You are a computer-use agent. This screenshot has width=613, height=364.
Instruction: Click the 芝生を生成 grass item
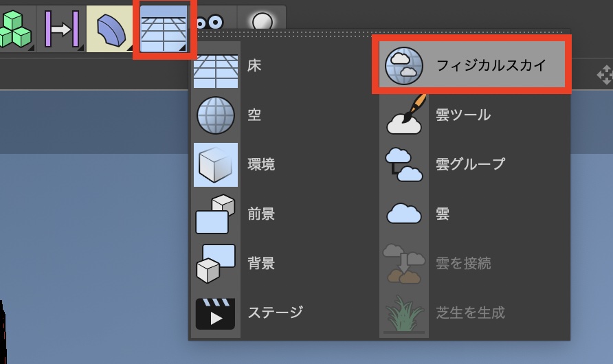click(x=470, y=312)
